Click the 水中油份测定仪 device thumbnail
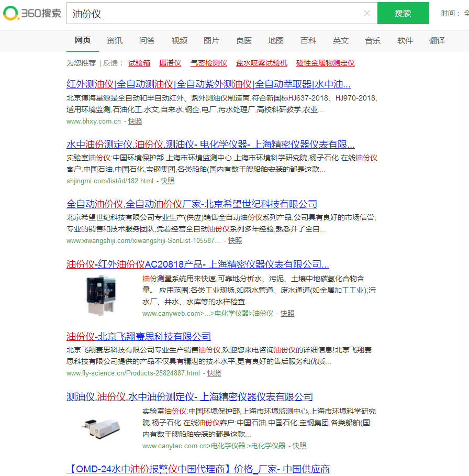This screenshot has height=476, width=469. click(x=101, y=428)
